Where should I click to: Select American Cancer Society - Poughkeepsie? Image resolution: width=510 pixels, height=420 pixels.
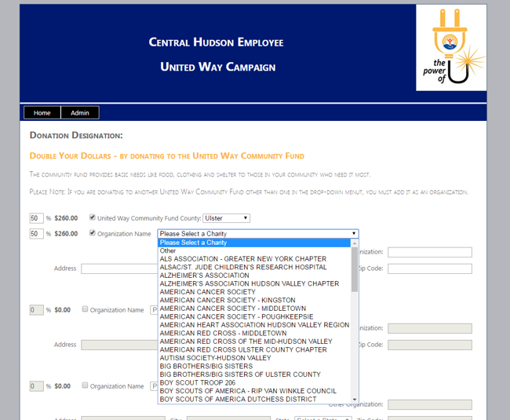pos(254,317)
